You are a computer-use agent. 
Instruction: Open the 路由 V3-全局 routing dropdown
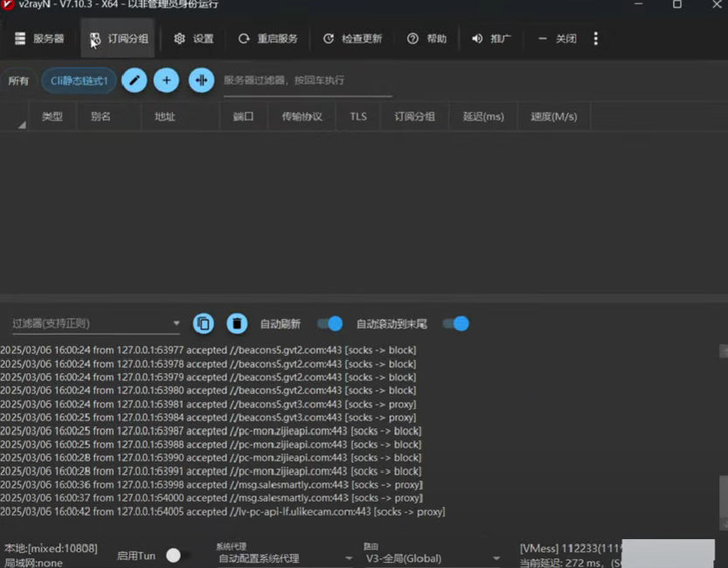[x=496, y=558]
